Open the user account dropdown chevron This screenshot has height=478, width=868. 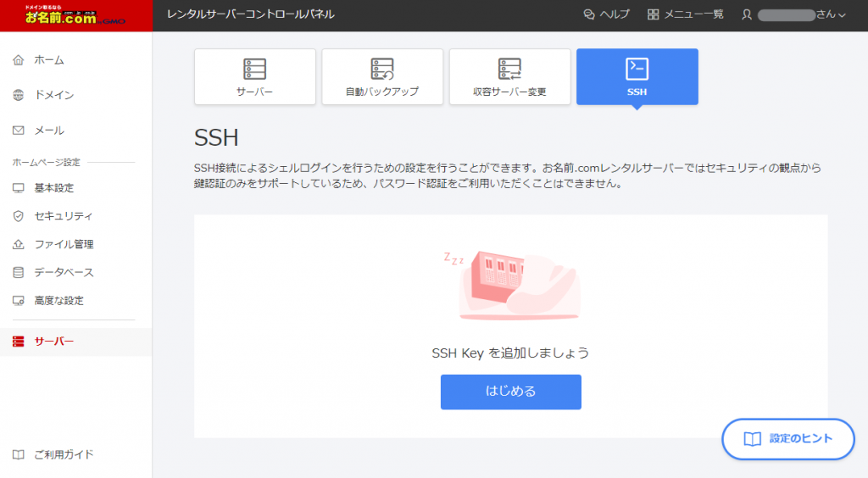(842, 15)
